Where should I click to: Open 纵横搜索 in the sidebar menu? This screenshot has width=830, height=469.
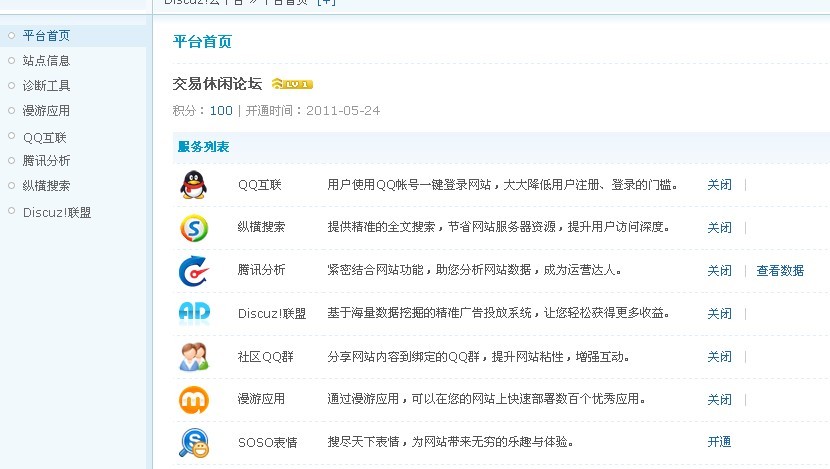coord(46,186)
